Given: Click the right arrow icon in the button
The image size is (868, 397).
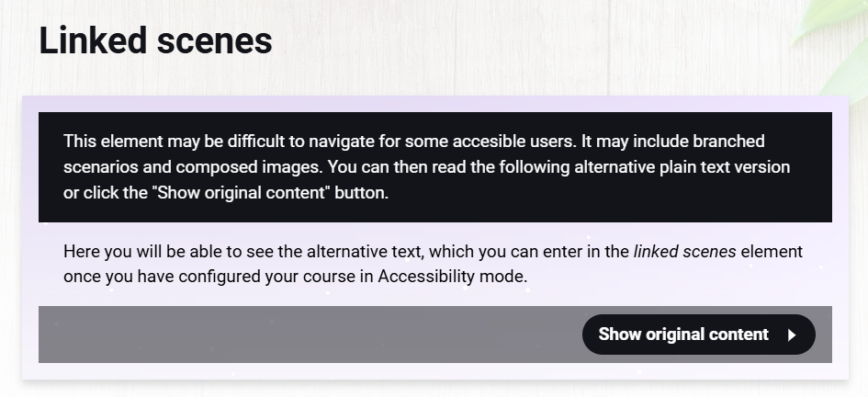Looking at the screenshot, I should 792,335.
